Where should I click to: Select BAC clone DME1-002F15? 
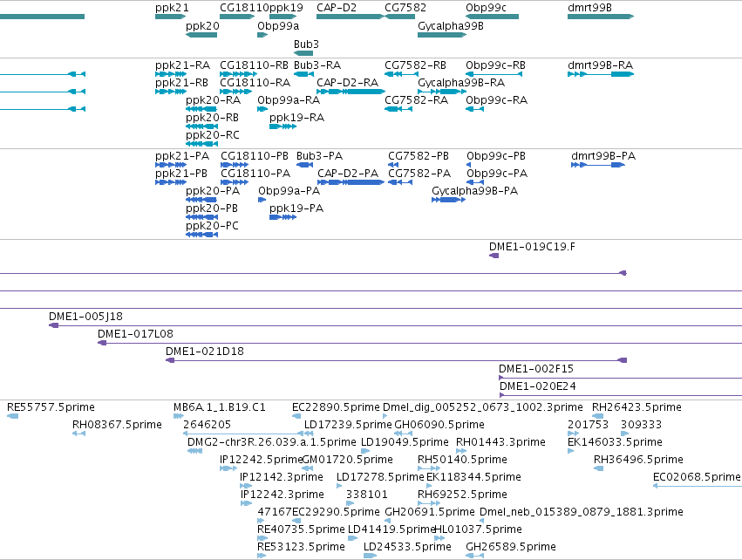tap(621, 378)
